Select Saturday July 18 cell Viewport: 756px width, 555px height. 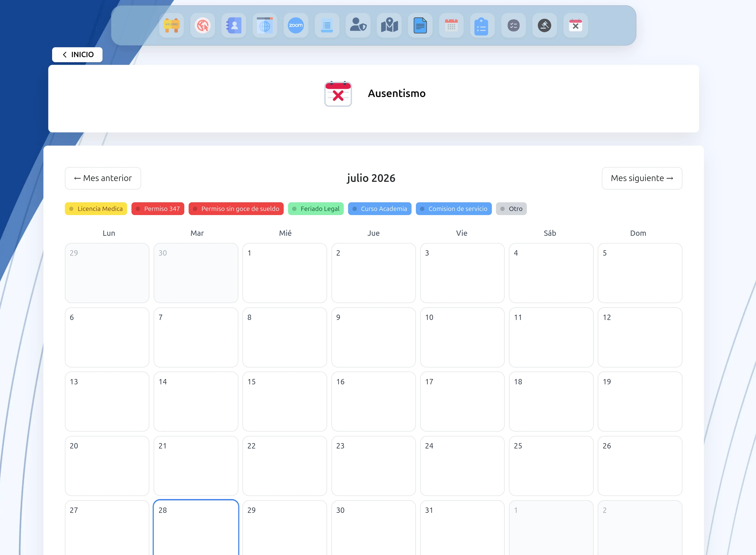551,401
